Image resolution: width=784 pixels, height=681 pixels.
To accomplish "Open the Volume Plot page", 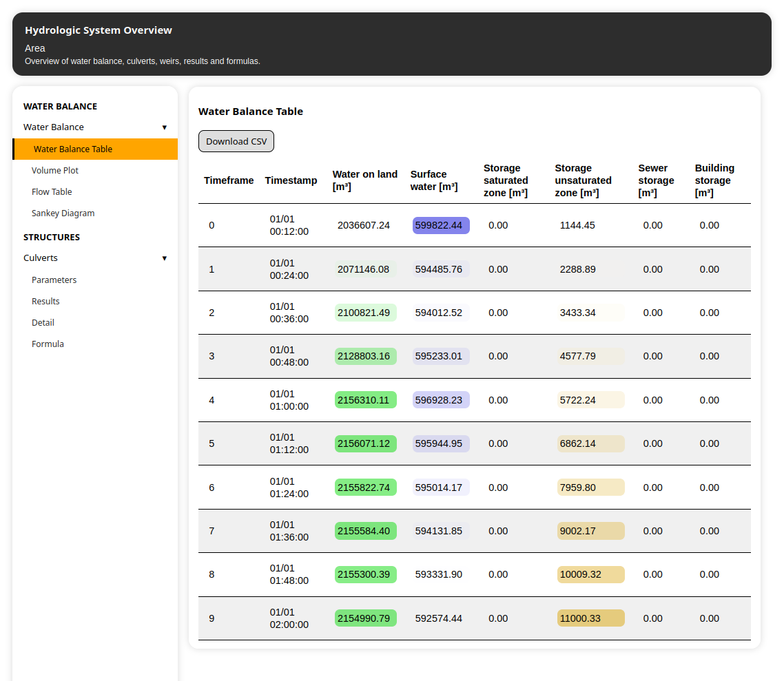I will click(55, 171).
